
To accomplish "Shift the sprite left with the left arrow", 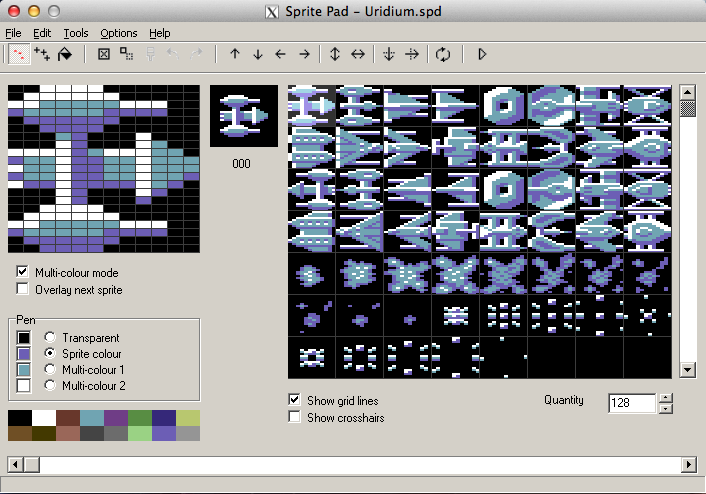I will (x=281, y=54).
